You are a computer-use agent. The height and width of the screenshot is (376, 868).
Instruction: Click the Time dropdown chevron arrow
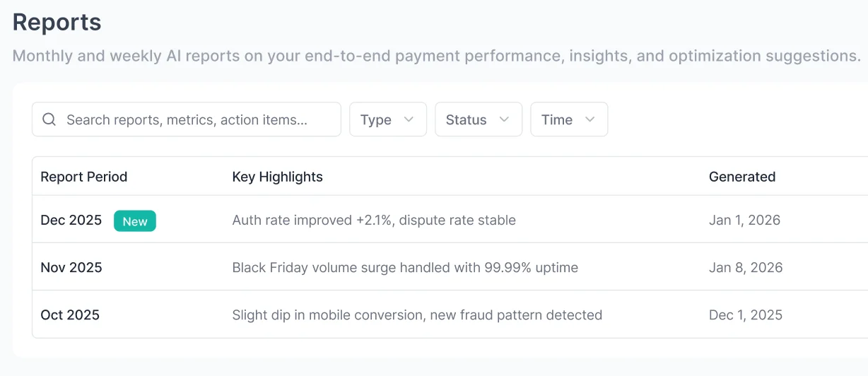(x=590, y=119)
